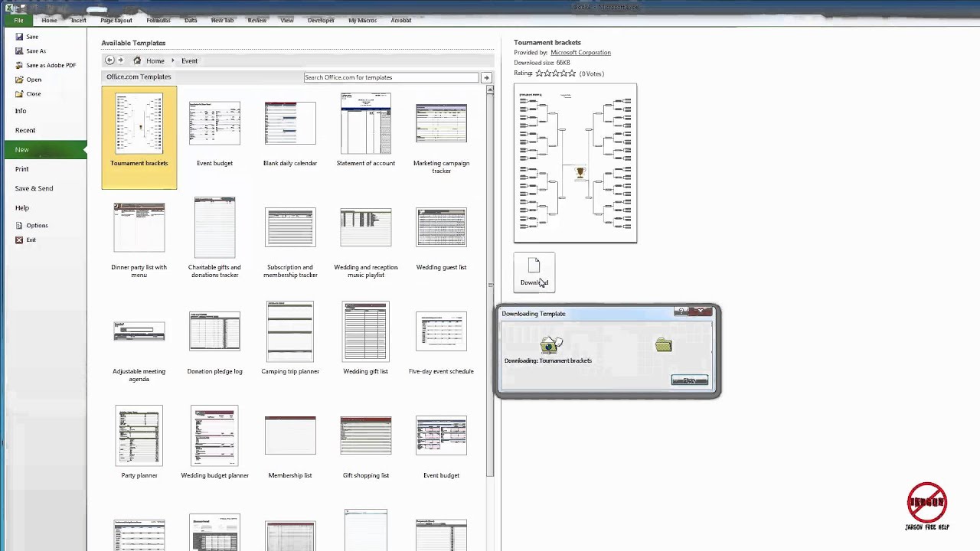Select New in the sidebar
The width and height of the screenshot is (980, 551).
pyautogui.click(x=44, y=150)
